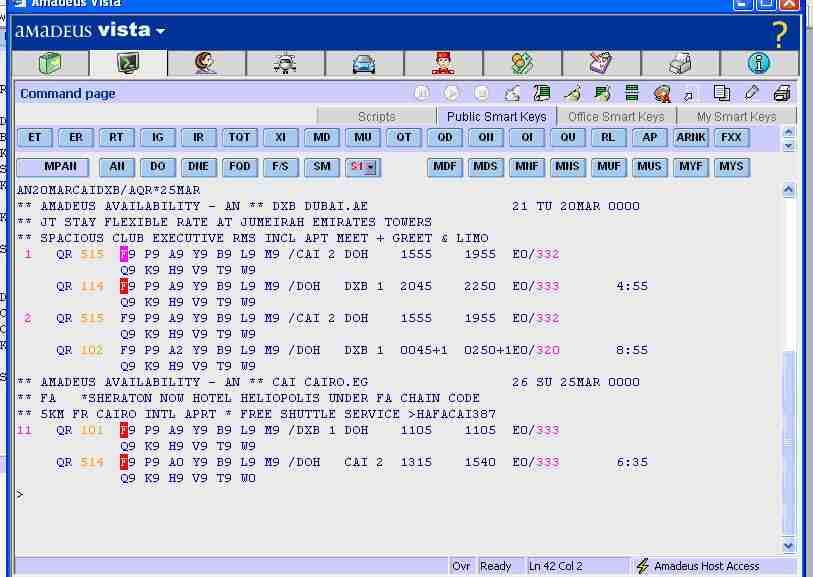Click the XI smart key
The image size is (813, 577).
pos(281,137)
